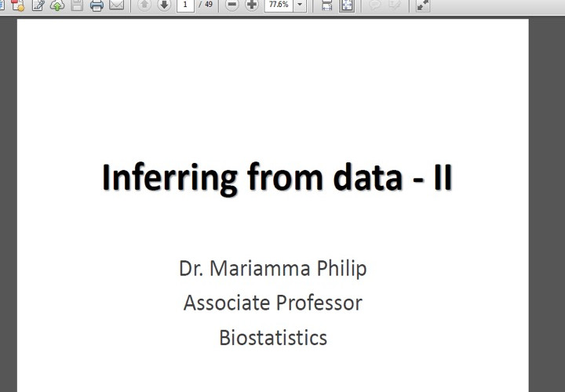Go to previous page with up arrow
Viewport: 565px width, 392px height.
pos(144,5)
